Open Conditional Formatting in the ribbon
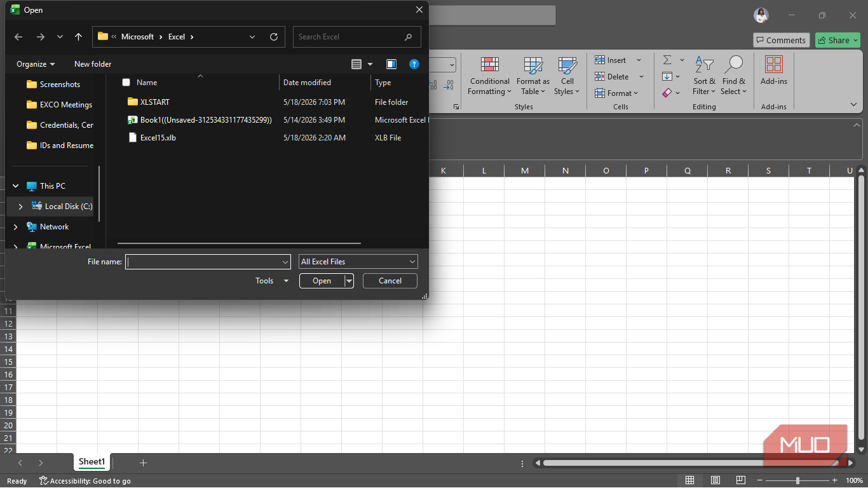This screenshot has height=488, width=868. 489,76
